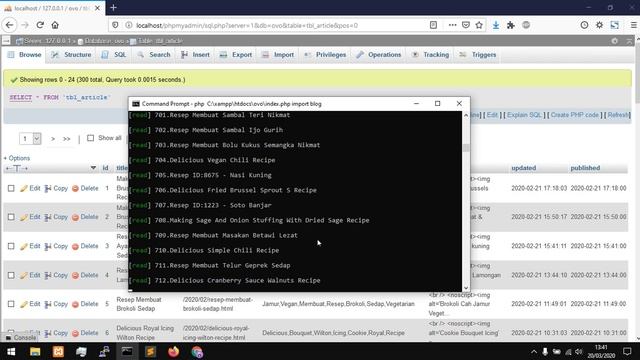Select checkbox for row id 5
Screen dimensions: 640x360
point(11,304)
